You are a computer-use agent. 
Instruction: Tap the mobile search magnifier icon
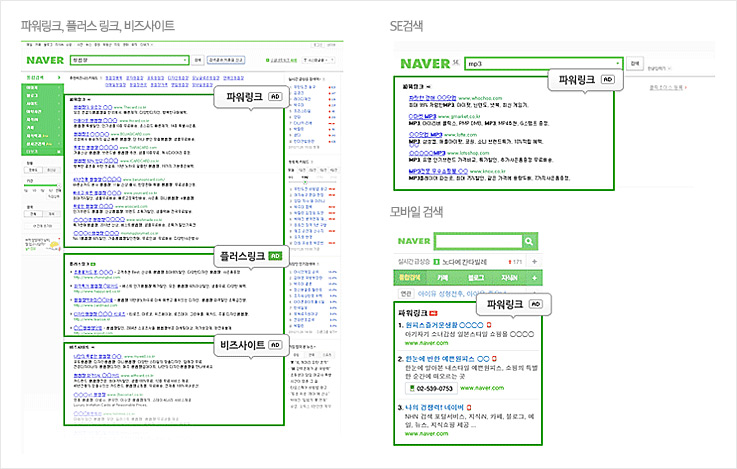click(529, 241)
